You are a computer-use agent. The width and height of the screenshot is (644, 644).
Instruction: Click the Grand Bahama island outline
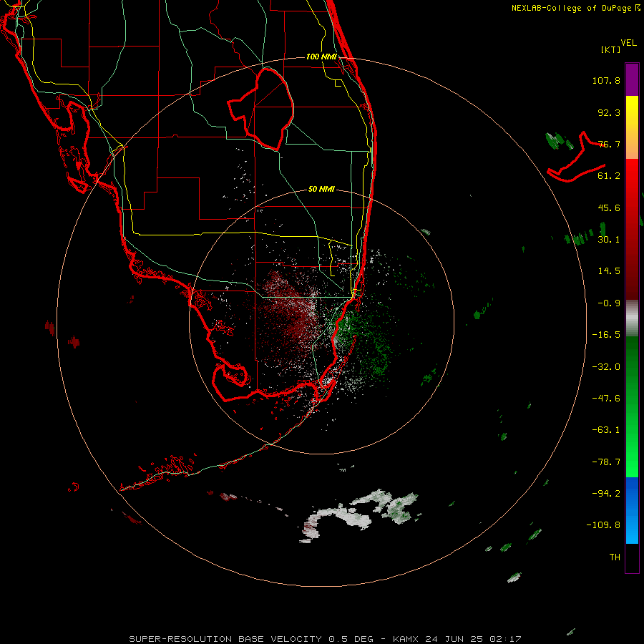(577, 157)
